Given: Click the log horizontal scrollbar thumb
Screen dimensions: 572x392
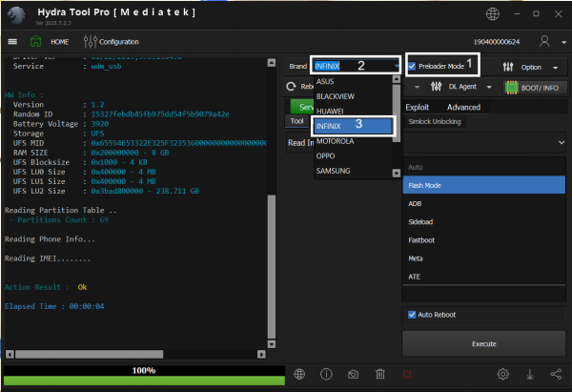Looking at the screenshot, I should point(89,354).
